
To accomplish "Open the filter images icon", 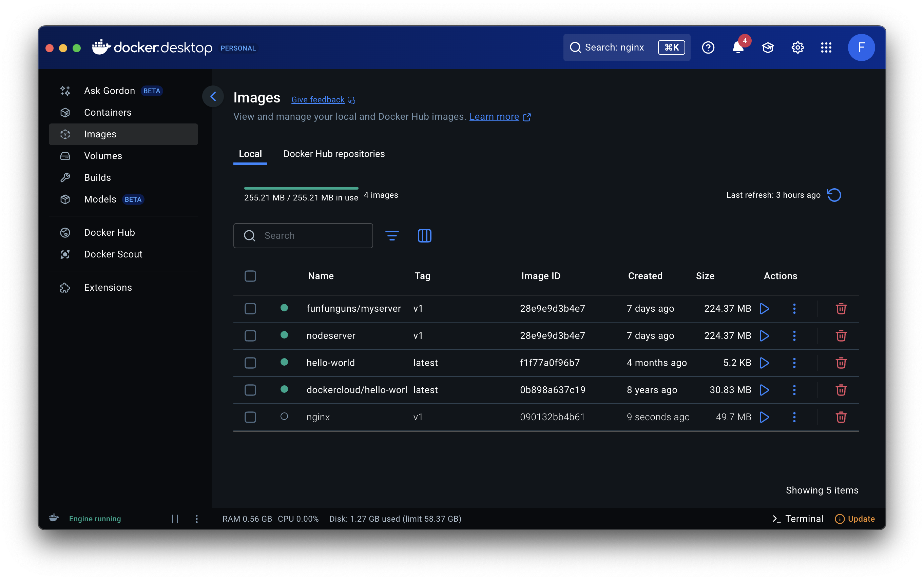I will click(x=392, y=235).
